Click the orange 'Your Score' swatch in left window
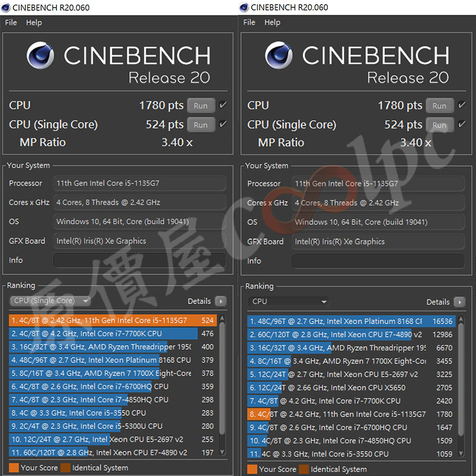 (14, 468)
